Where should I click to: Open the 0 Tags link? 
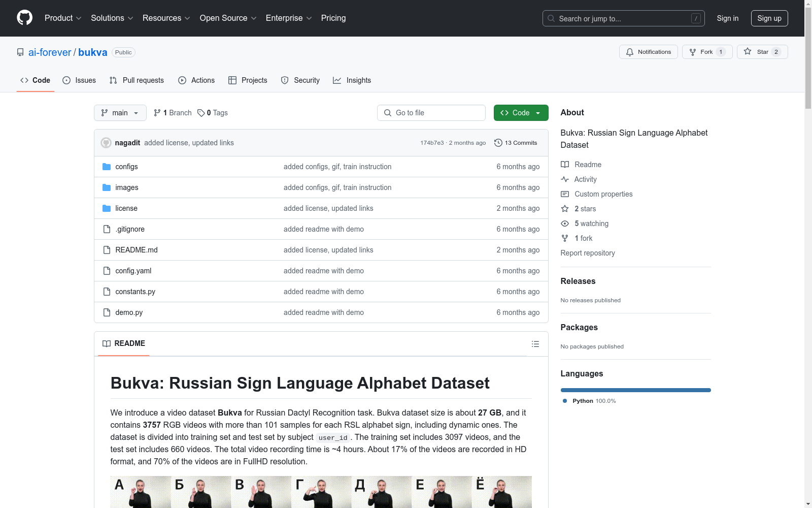click(213, 113)
